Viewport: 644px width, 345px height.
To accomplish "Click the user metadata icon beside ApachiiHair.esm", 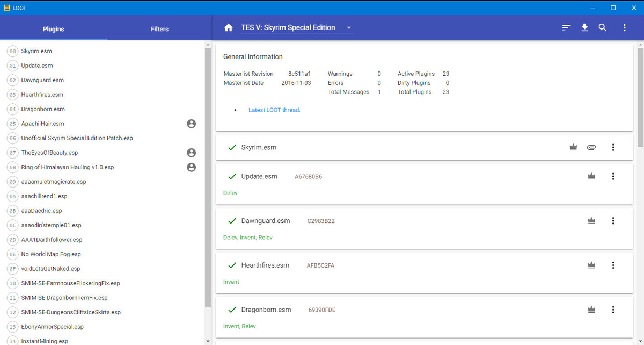I will click(x=191, y=124).
